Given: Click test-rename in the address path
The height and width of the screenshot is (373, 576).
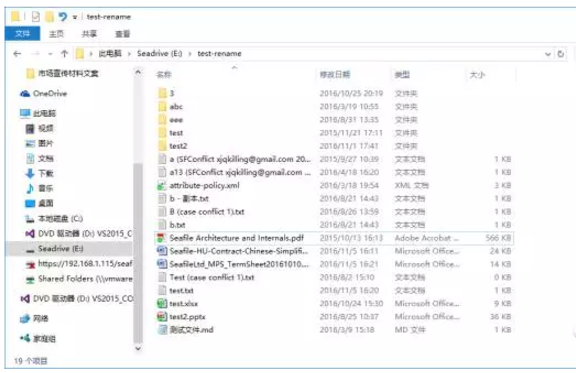Looking at the screenshot, I should (x=219, y=54).
